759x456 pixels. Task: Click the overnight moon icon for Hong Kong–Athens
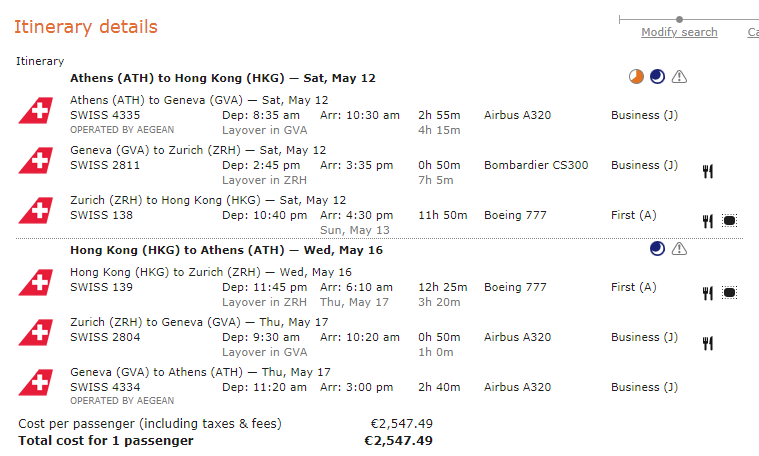(657, 249)
